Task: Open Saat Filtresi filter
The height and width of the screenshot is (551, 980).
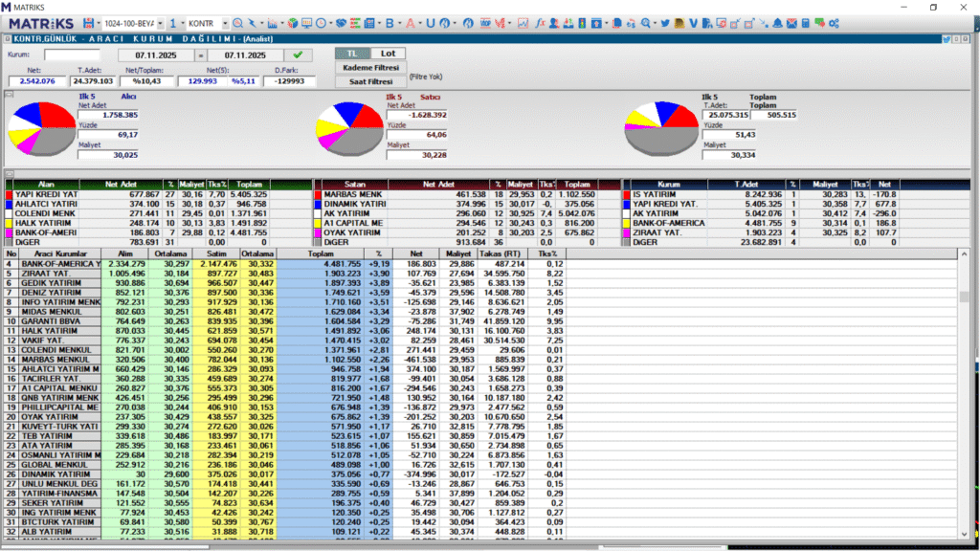Action: (x=370, y=81)
